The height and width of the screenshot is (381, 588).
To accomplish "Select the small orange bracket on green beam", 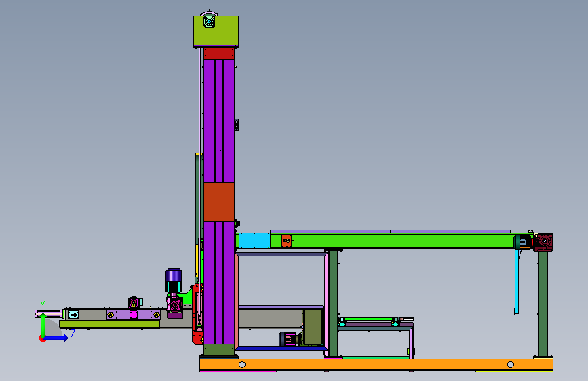I will (x=286, y=241).
